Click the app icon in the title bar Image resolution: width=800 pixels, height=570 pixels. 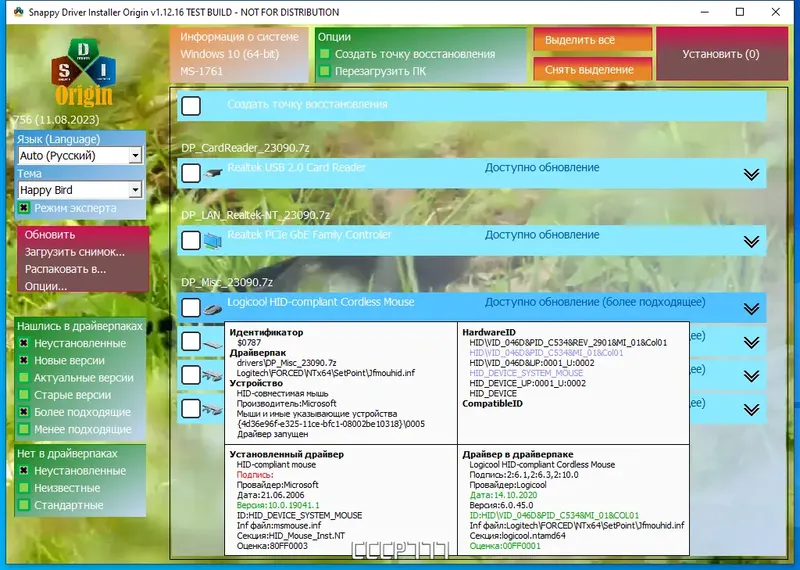18,12
